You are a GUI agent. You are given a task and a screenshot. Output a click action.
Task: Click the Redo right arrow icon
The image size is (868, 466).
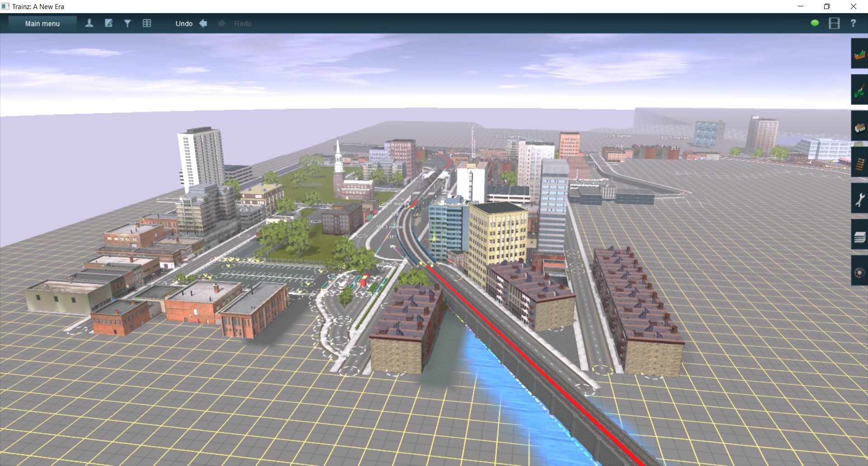pos(222,23)
